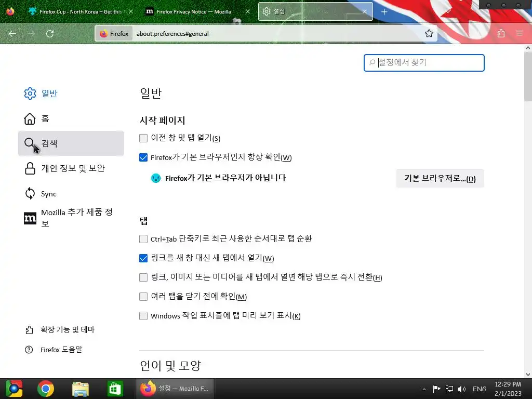Open 확장 기능 및 테마 link

click(60, 330)
